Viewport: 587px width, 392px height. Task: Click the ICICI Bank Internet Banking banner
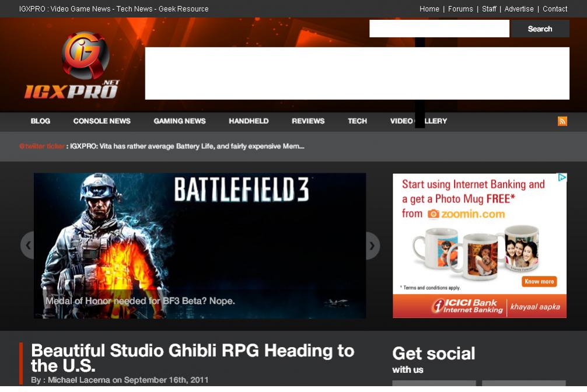coord(480,306)
